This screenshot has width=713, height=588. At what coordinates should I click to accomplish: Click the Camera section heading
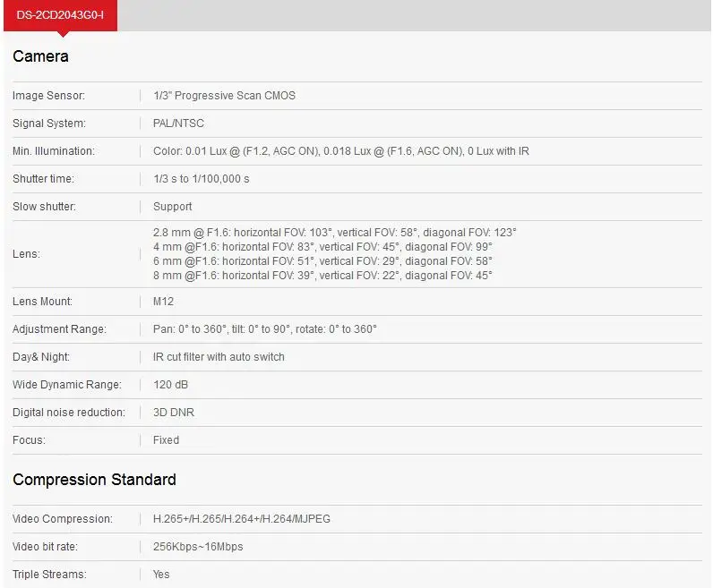click(x=40, y=56)
